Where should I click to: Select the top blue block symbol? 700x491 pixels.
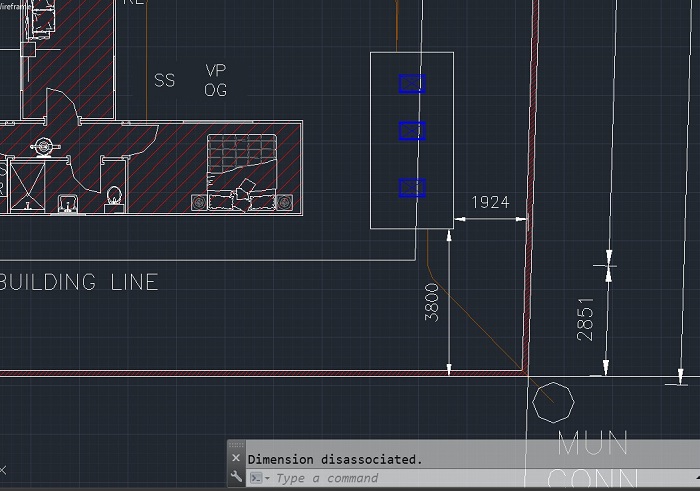tap(412, 84)
